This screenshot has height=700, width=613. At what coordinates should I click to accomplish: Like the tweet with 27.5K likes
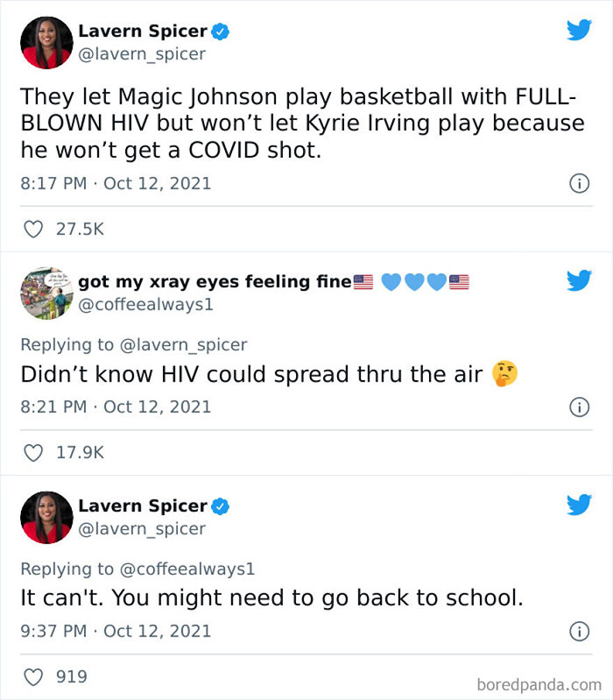point(33,229)
